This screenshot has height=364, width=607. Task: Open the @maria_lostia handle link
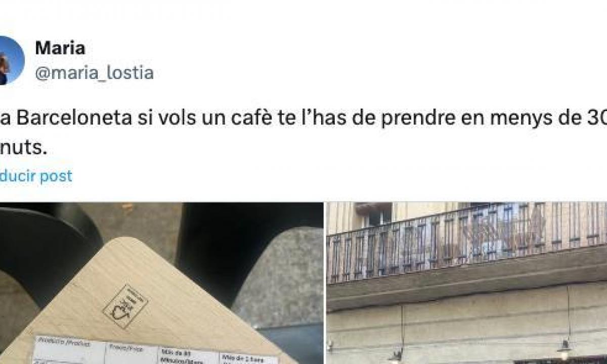click(x=94, y=72)
